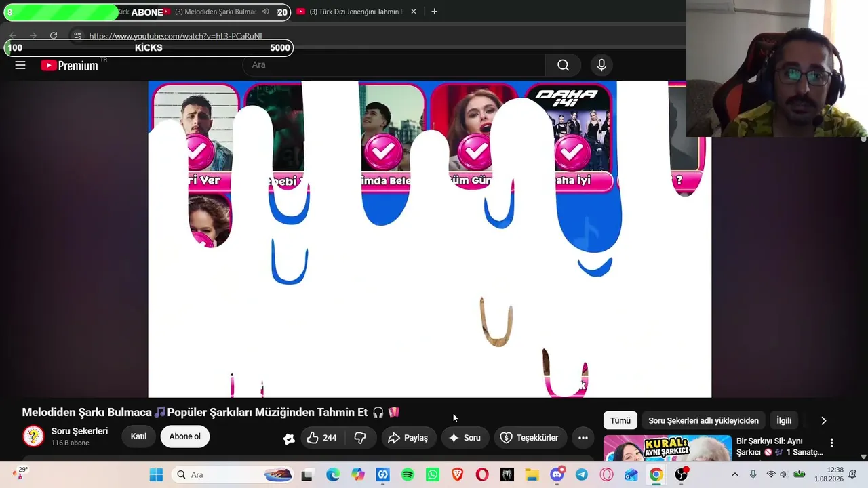Open Outlook from the taskbar
Image resolution: width=868 pixels, height=488 pixels.
click(631, 474)
